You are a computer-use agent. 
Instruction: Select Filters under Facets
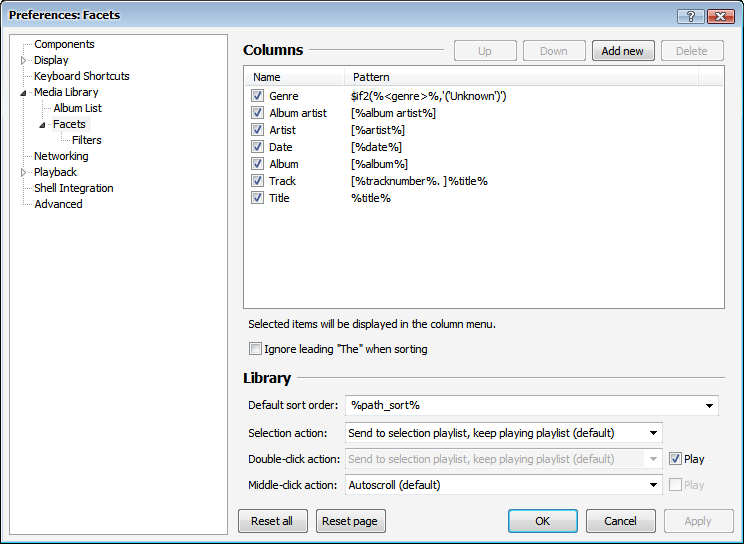pyautogui.click(x=86, y=140)
